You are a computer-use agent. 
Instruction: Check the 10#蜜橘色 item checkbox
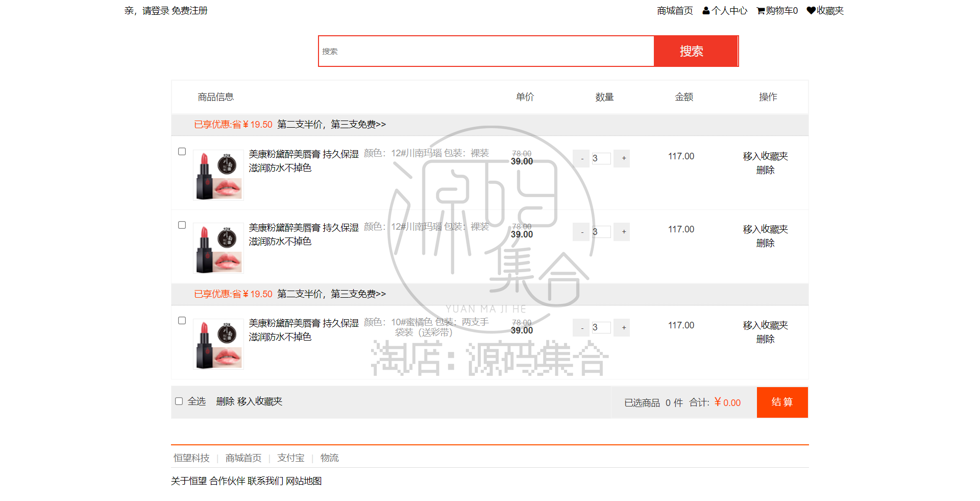tap(182, 321)
